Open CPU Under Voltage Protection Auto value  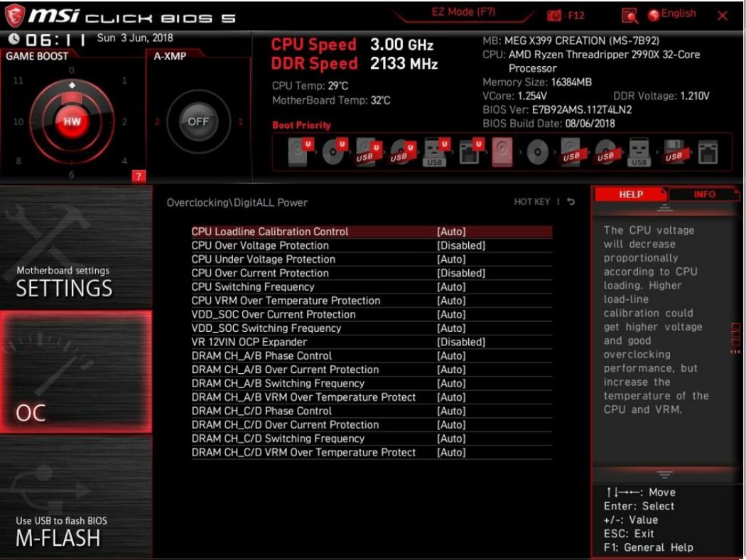[x=451, y=259]
